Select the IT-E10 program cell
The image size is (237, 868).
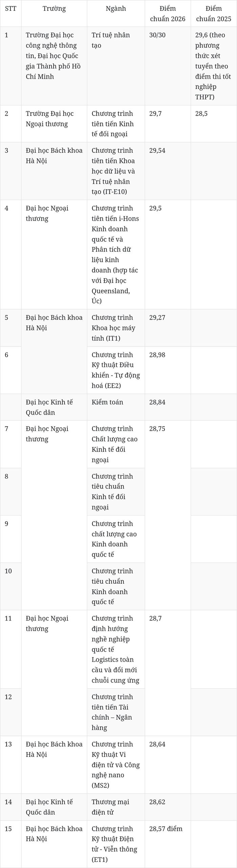tap(116, 171)
